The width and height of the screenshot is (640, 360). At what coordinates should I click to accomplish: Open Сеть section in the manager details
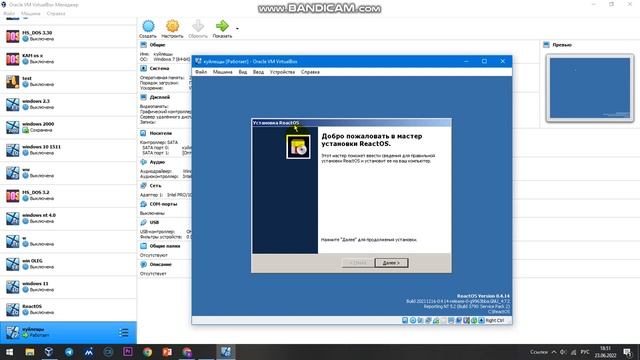click(x=155, y=186)
